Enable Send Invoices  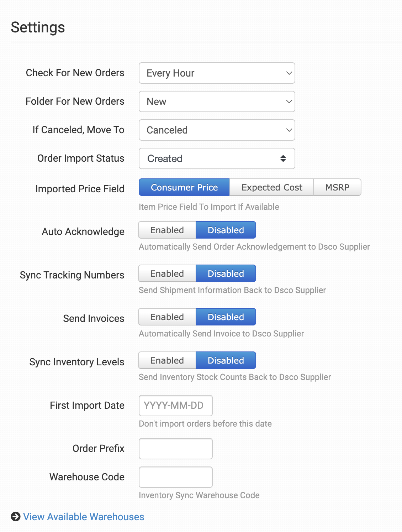point(167,317)
